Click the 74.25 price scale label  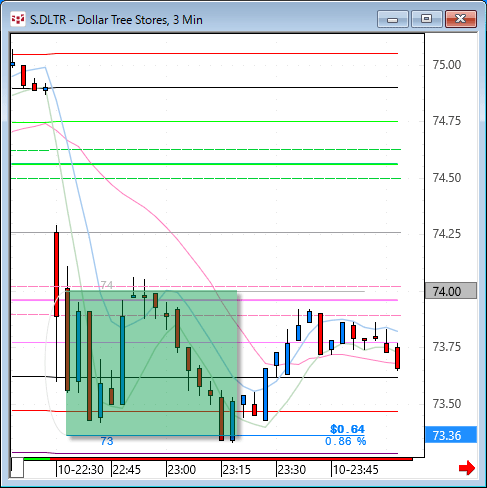point(447,234)
